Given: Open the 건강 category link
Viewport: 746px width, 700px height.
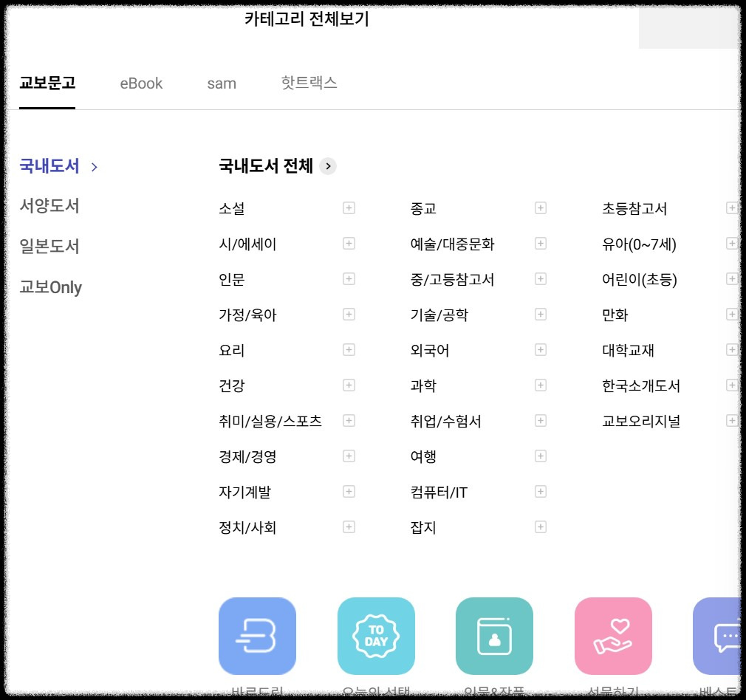Looking at the screenshot, I should pyautogui.click(x=232, y=385).
